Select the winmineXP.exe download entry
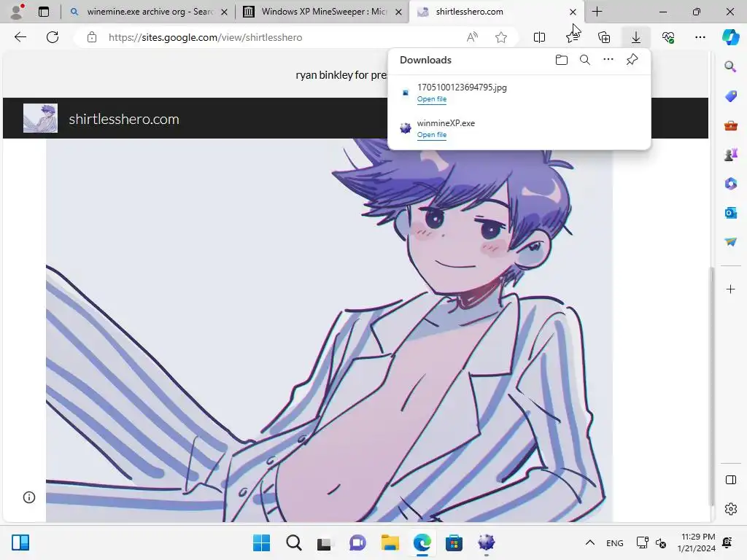This screenshot has height=560, width=747. click(x=519, y=128)
